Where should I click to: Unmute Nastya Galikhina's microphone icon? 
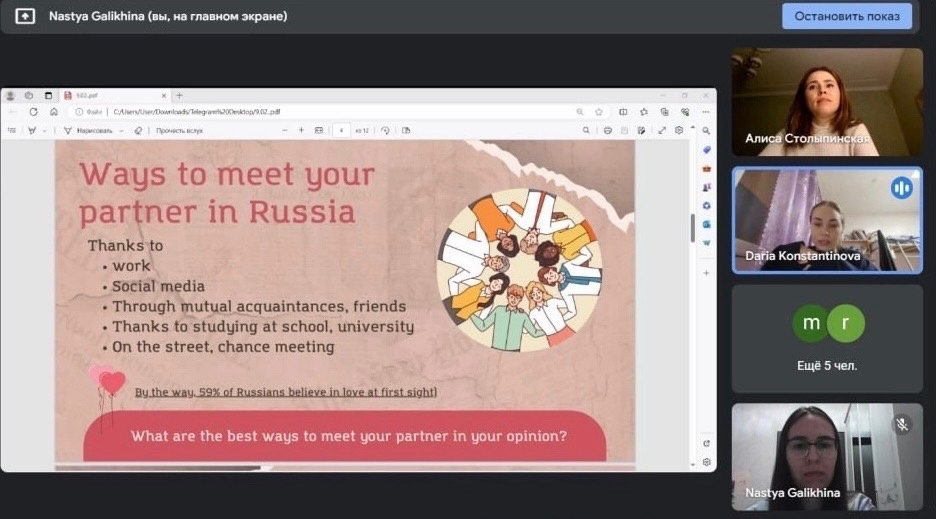click(901, 424)
